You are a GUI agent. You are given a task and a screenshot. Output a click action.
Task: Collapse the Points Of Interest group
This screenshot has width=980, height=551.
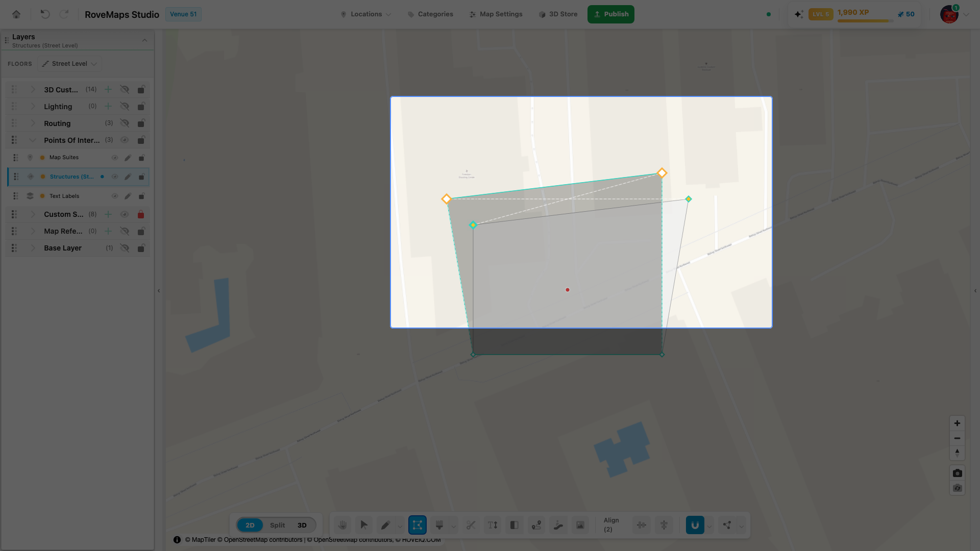33,140
